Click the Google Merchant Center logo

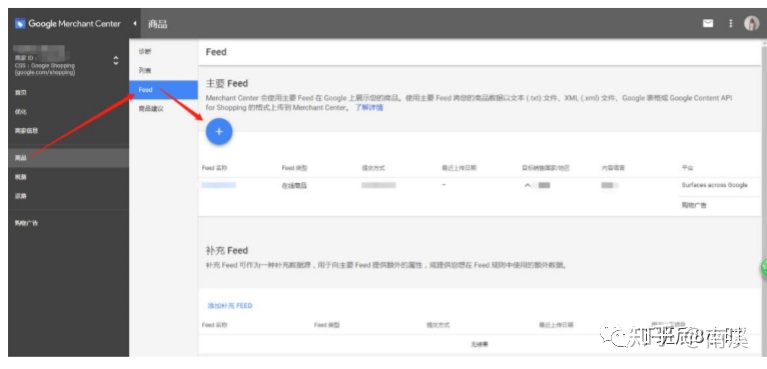point(68,23)
